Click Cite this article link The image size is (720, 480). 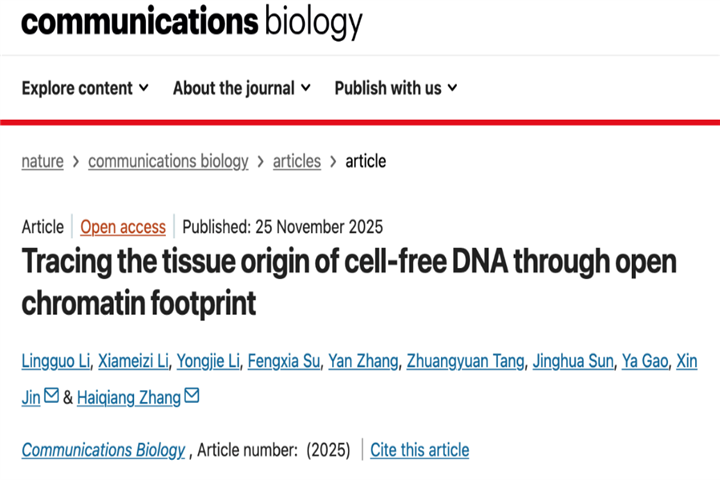click(x=419, y=450)
